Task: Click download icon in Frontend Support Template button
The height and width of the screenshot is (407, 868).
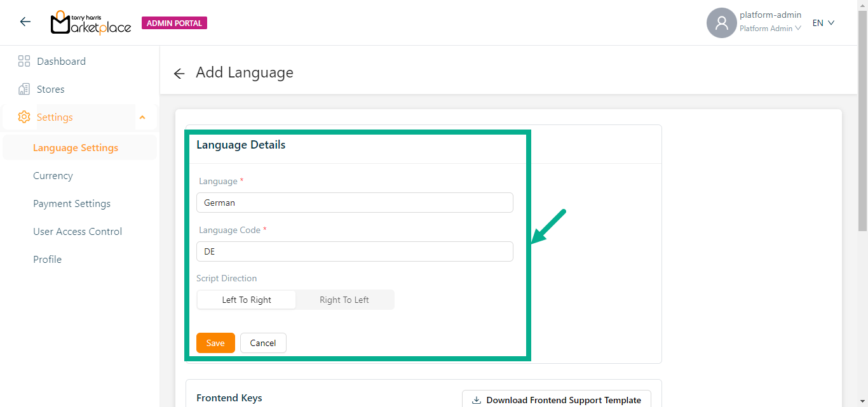Action: [476, 400]
